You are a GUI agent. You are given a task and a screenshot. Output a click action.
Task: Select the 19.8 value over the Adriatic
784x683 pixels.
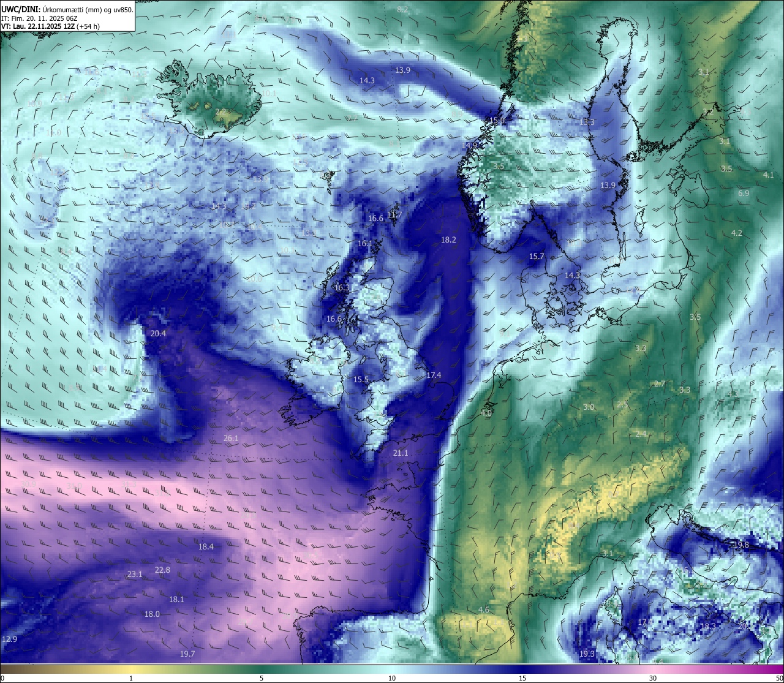click(741, 545)
